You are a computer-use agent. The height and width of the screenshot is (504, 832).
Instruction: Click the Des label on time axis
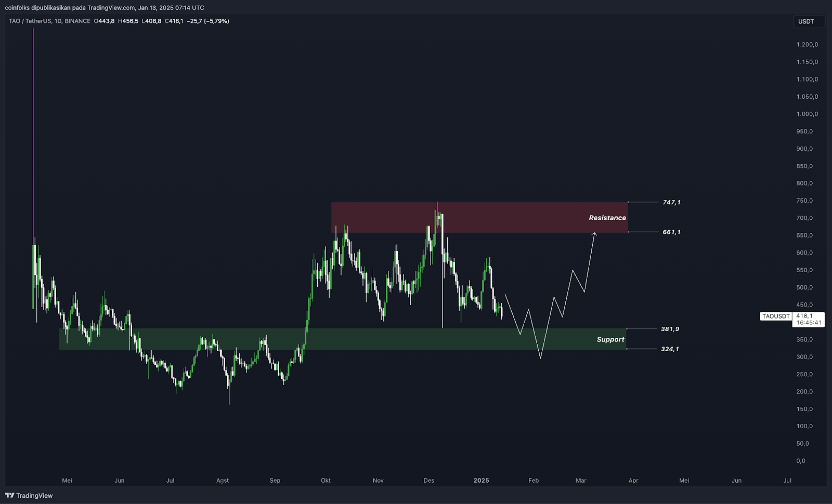(429, 481)
